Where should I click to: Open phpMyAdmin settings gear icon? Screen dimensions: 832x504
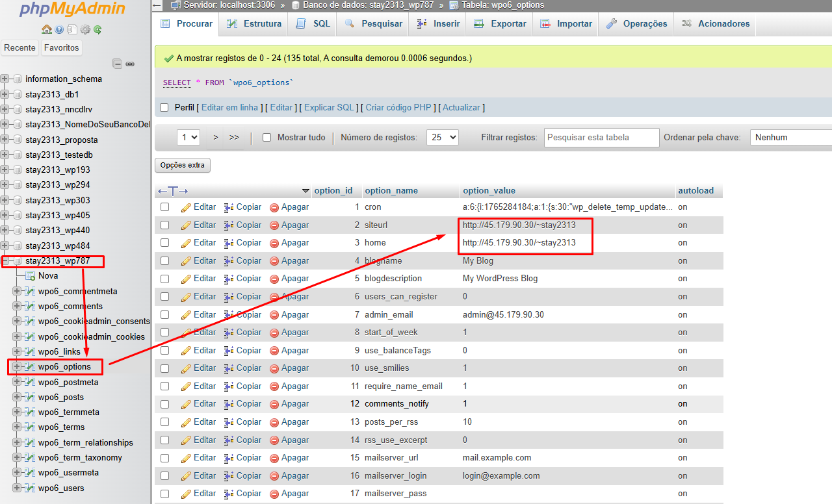click(x=84, y=30)
